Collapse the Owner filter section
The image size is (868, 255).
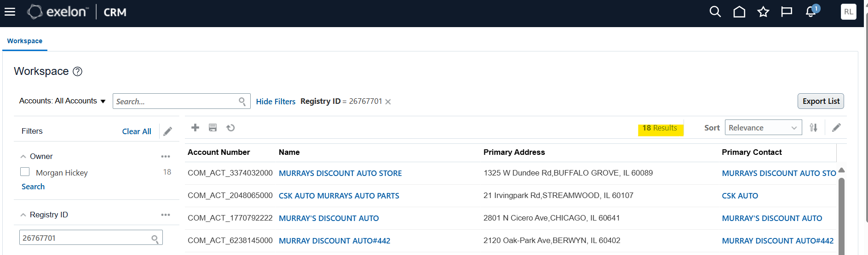point(23,157)
